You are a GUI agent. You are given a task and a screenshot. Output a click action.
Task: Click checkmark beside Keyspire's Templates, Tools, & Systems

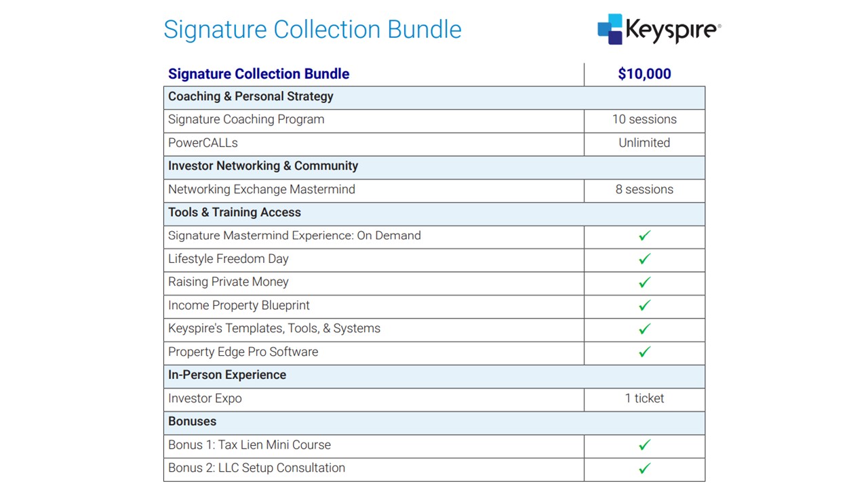(644, 329)
